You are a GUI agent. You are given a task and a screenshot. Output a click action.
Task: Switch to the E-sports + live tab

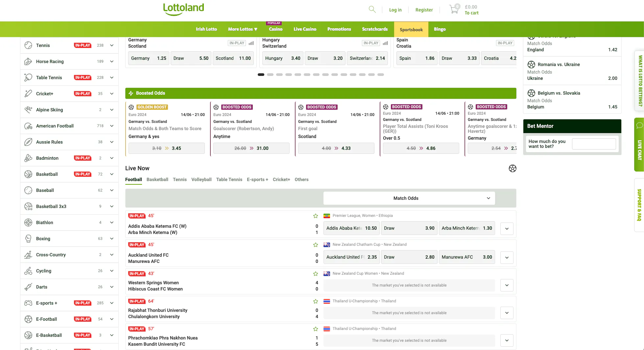257,179
